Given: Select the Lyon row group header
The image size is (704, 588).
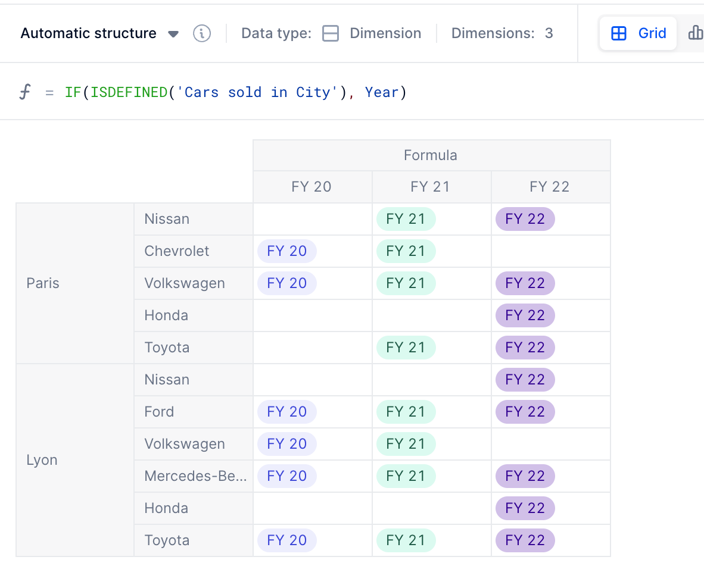Looking at the screenshot, I should pos(75,459).
